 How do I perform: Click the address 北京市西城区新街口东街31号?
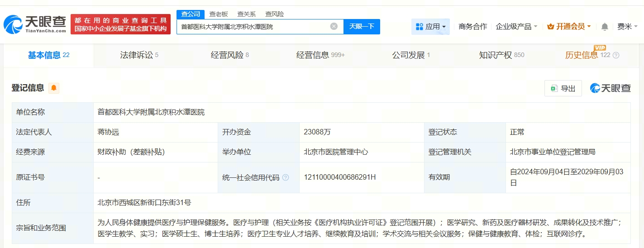tap(144, 202)
